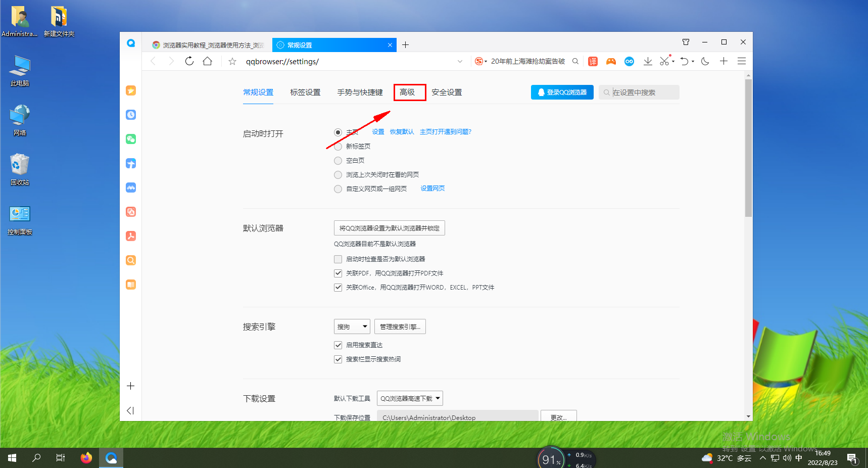Switch to 安全设置 tab
Viewport: 868px width, 468px height.
click(447, 92)
